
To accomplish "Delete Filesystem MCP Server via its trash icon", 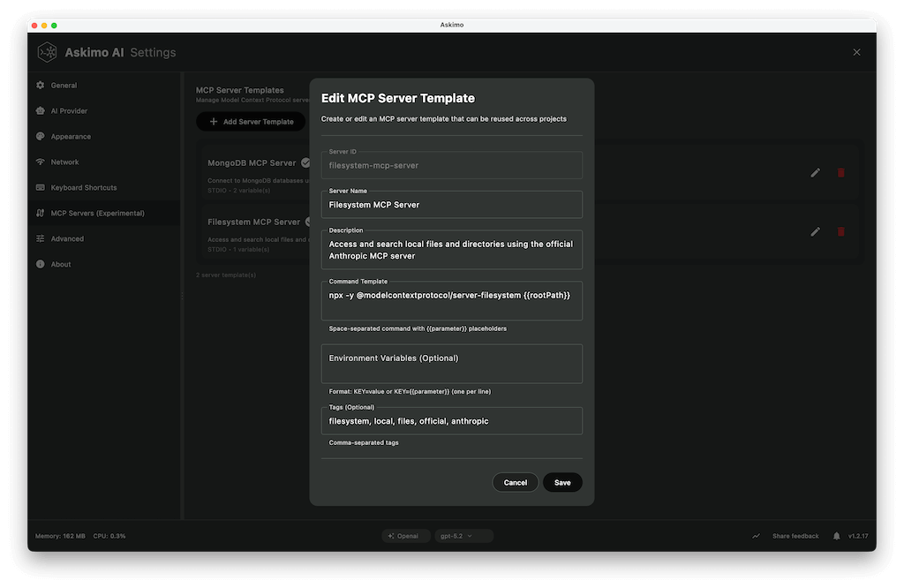I will click(840, 231).
